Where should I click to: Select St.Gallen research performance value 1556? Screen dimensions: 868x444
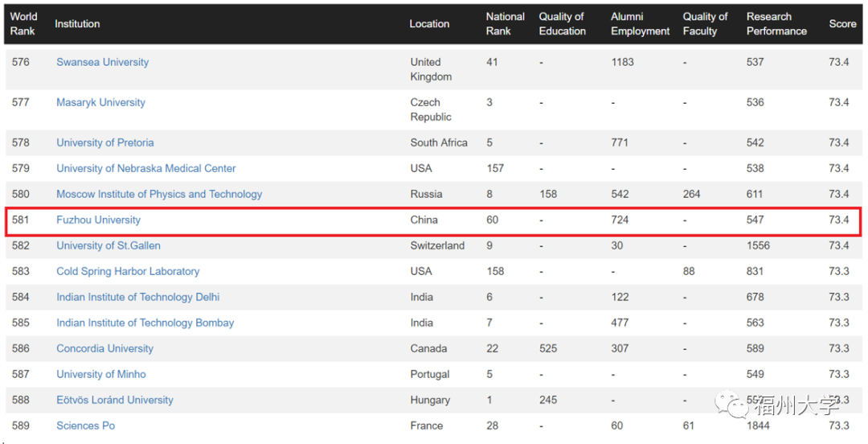(x=758, y=245)
